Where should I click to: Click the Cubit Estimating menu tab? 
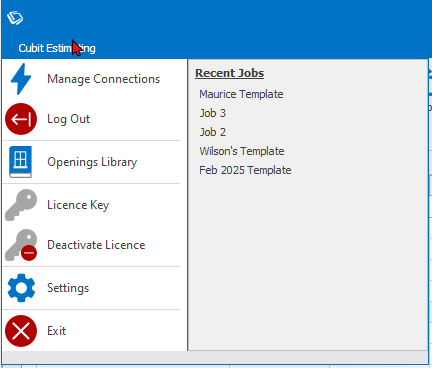pyautogui.click(x=57, y=48)
